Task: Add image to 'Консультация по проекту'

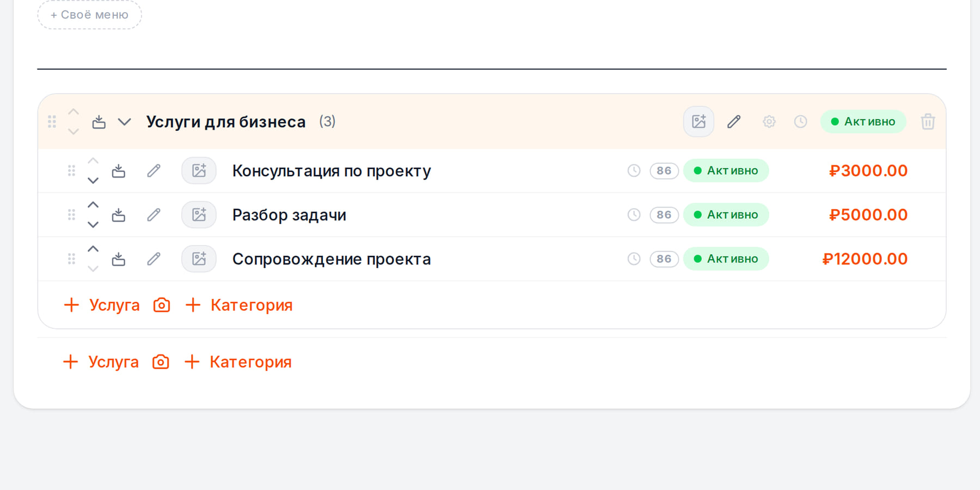Action: (x=199, y=171)
